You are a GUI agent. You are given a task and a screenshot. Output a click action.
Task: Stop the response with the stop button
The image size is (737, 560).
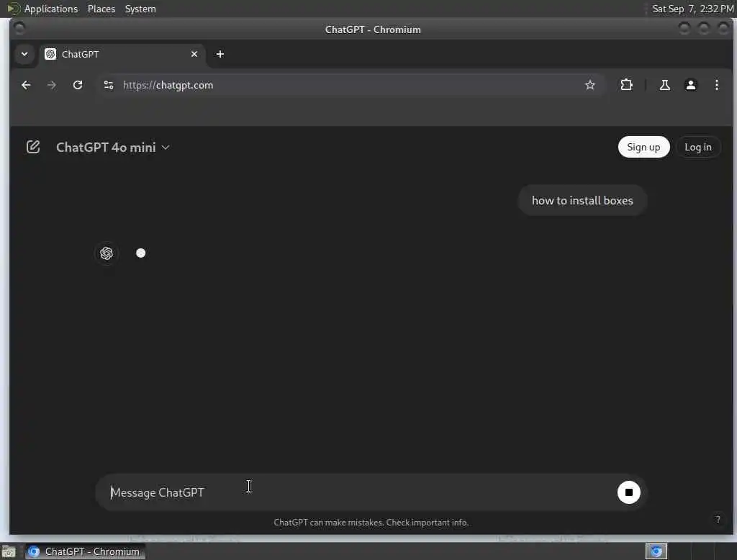(x=628, y=492)
